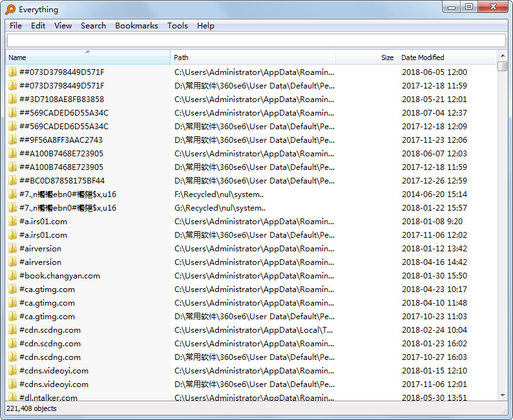Click folder icon of #ca.gtimg.com dated 2017-10-23
This screenshot has height=420, width=513.
coord(12,317)
